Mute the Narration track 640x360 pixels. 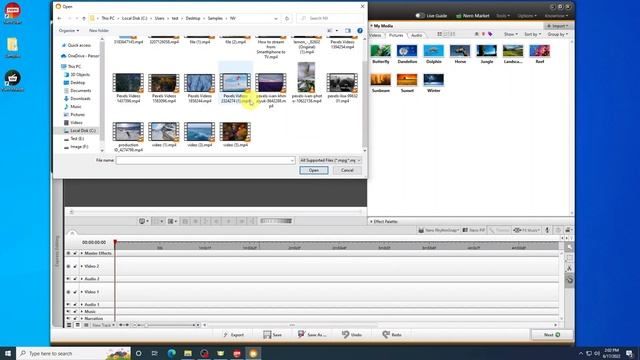pyautogui.click(x=68, y=318)
